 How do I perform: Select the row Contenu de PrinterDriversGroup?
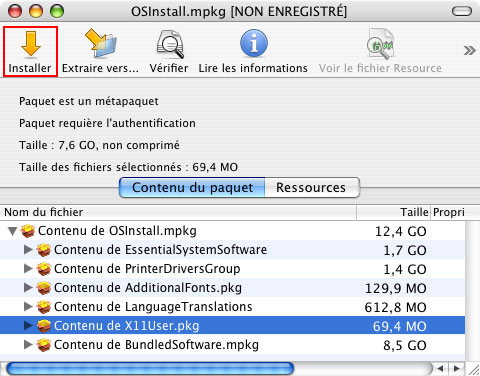click(x=232, y=269)
